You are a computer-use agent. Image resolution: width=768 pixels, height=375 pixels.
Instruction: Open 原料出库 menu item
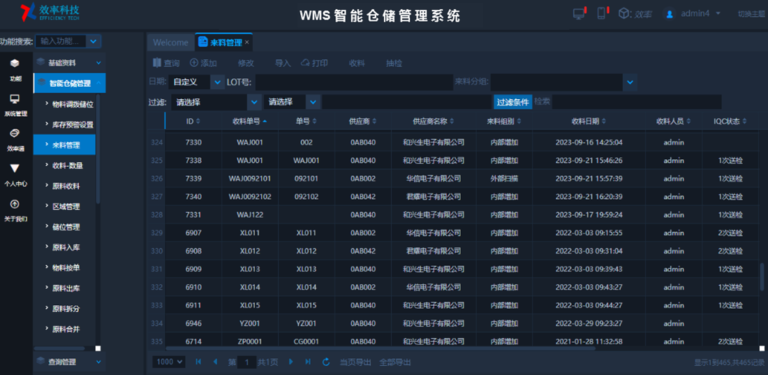(66, 288)
